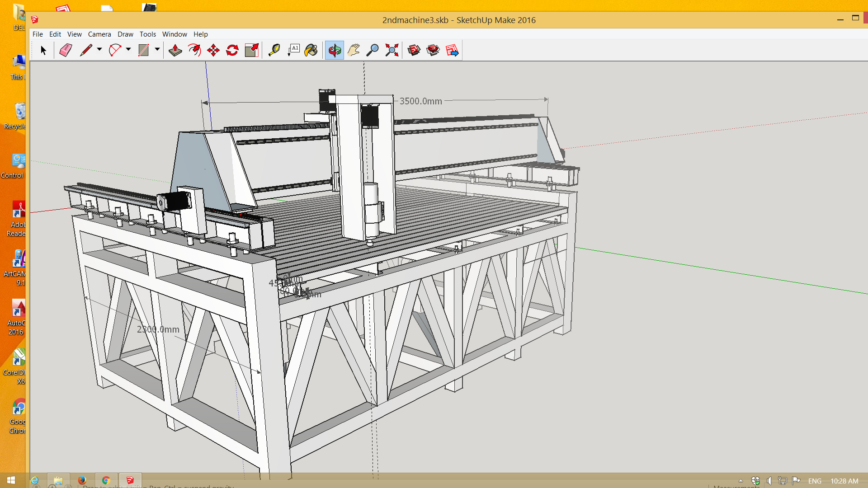
Task: Open Firefox from the taskbar
Action: (x=82, y=480)
